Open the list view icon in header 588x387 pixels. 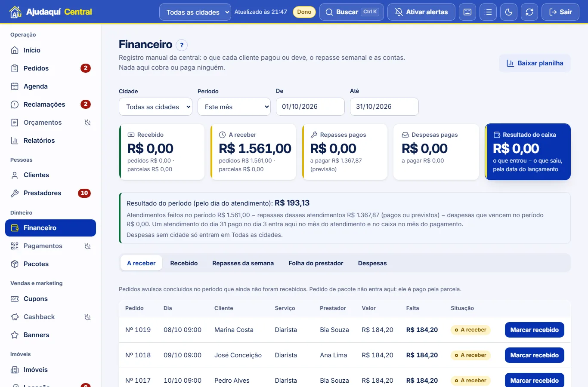488,12
